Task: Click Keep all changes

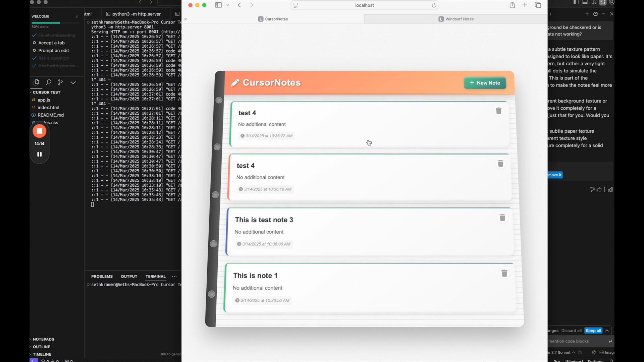Action: pyautogui.click(x=593, y=331)
